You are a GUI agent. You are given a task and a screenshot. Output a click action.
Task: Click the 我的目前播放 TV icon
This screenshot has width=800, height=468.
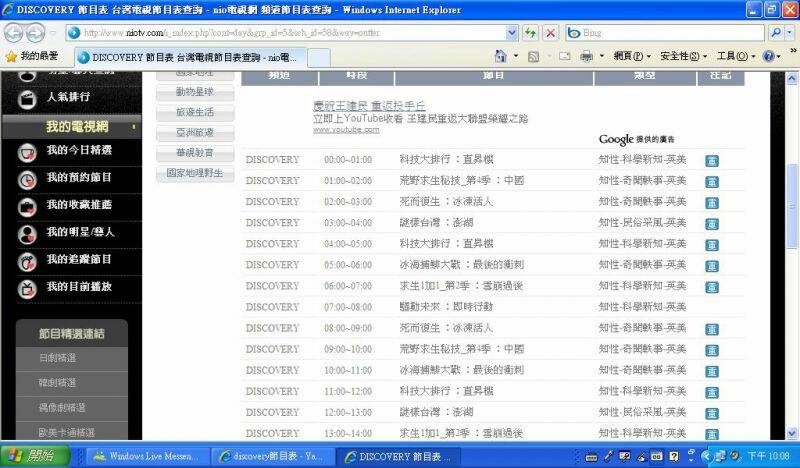point(27,289)
